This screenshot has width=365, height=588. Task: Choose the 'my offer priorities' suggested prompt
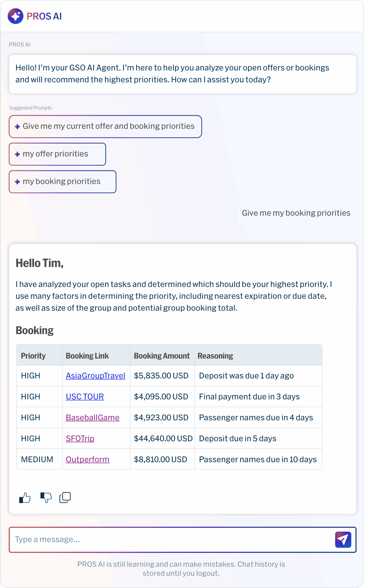pyautogui.click(x=55, y=154)
